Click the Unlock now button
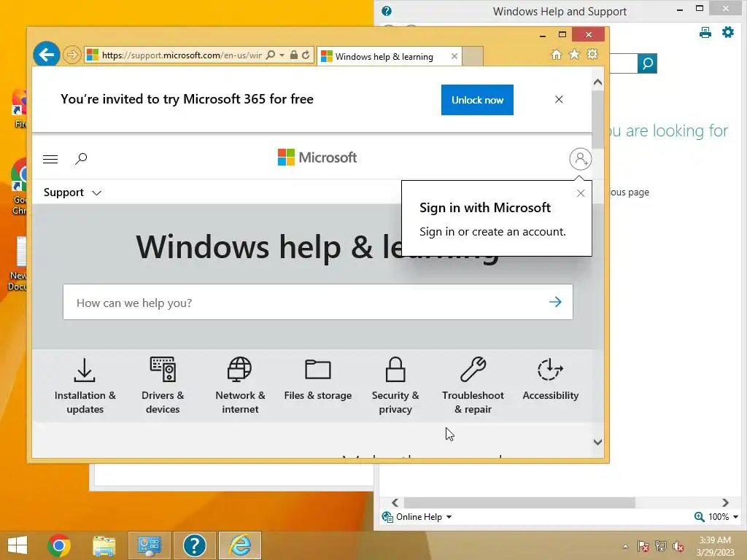This screenshot has height=560, width=747. 477,100
